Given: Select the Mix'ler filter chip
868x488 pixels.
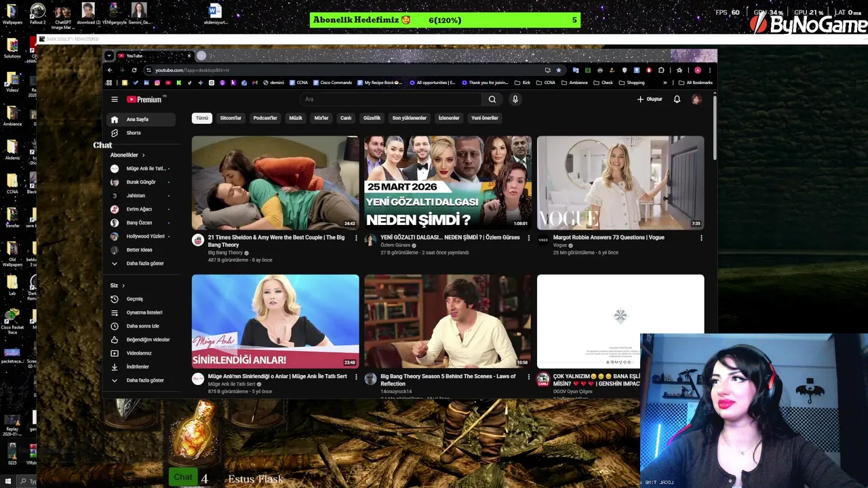Looking at the screenshot, I should [x=321, y=118].
